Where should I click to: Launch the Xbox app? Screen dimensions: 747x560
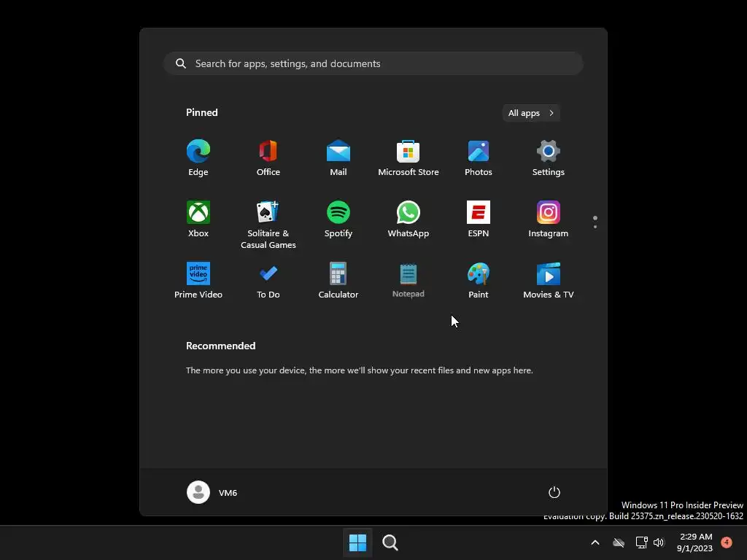pos(198,220)
